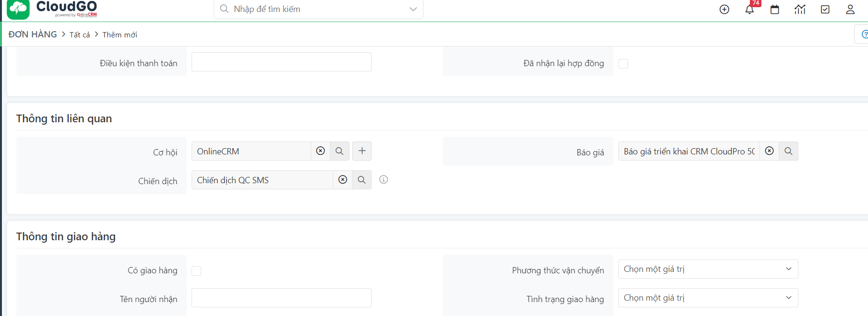Click the Thông tin giao hàng heading
Viewport: 868px width, 316px height.
(66, 236)
